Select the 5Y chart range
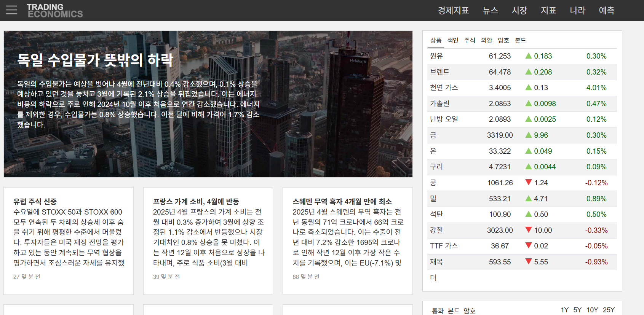The image size is (644, 315). point(577,310)
